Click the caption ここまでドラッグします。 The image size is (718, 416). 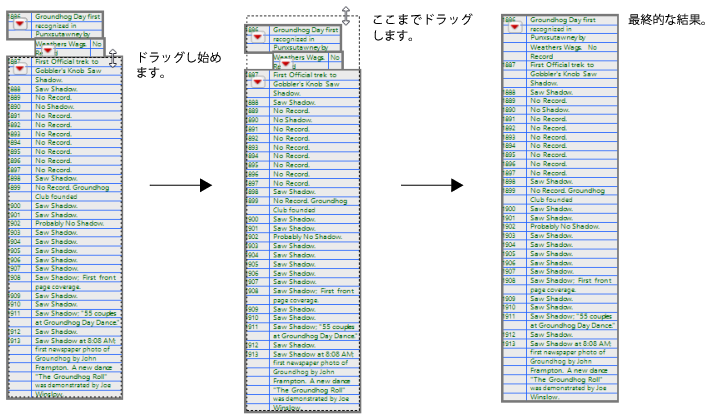(422, 27)
